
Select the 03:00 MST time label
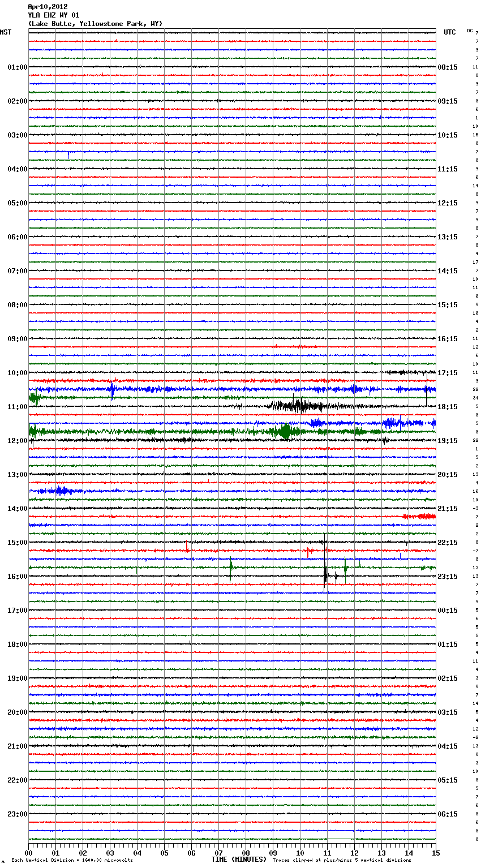click(x=17, y=135)
